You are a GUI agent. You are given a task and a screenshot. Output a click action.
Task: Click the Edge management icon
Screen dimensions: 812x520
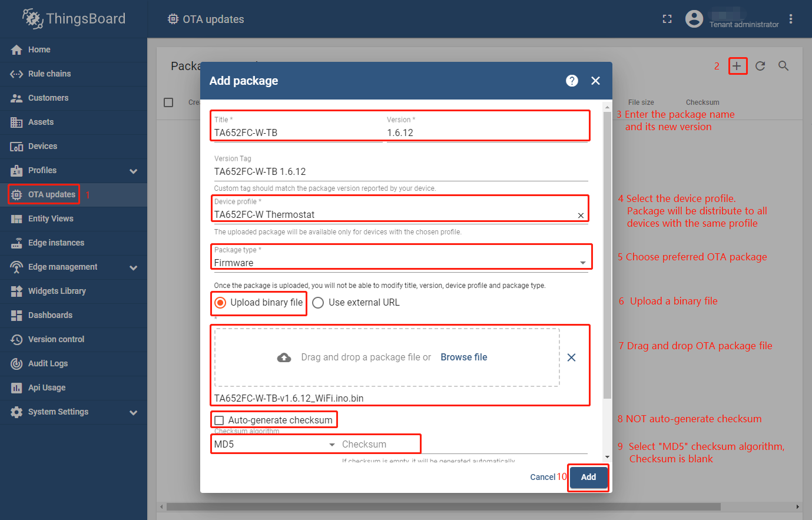click(x=16, y=267)
